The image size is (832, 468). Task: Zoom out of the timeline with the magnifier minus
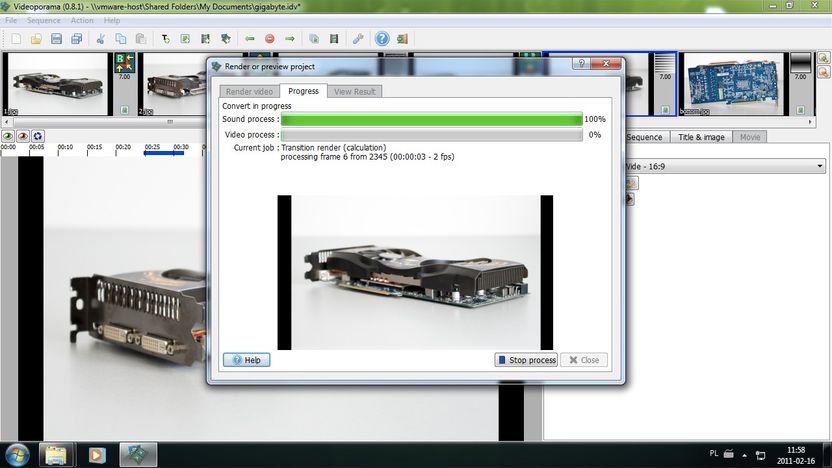pos(824,71)
